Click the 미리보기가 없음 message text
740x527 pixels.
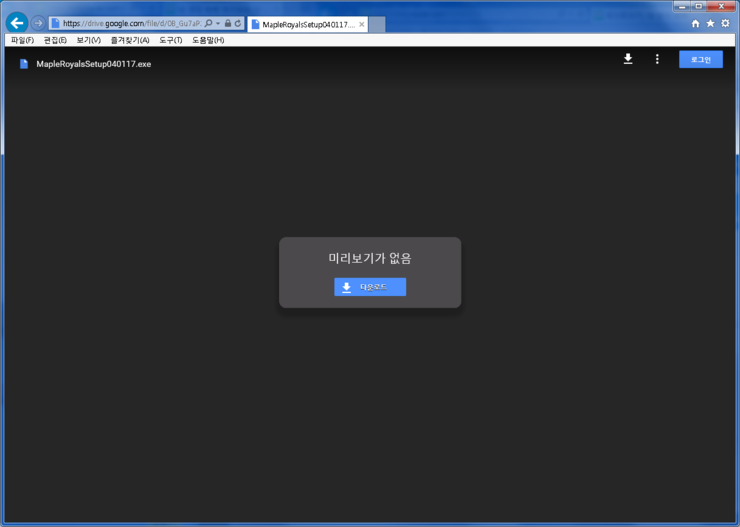click(370, 259)
